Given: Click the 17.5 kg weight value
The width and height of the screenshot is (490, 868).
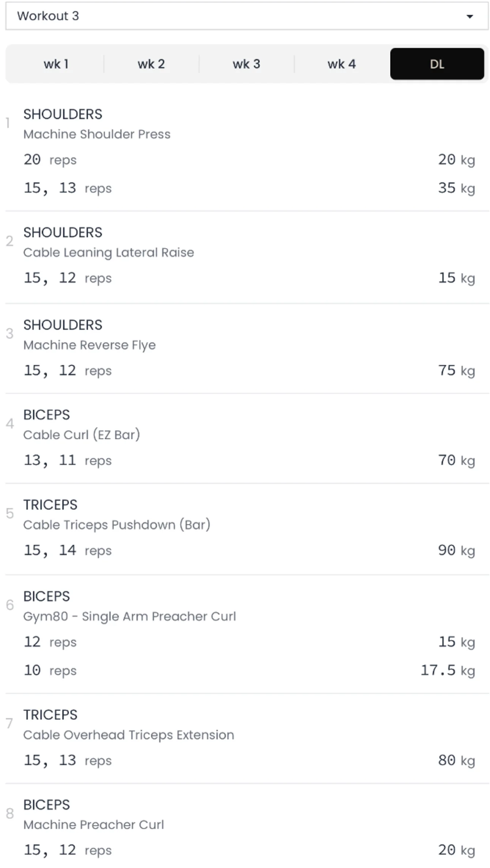Looking at the screenshot, I should pos(447,670).
